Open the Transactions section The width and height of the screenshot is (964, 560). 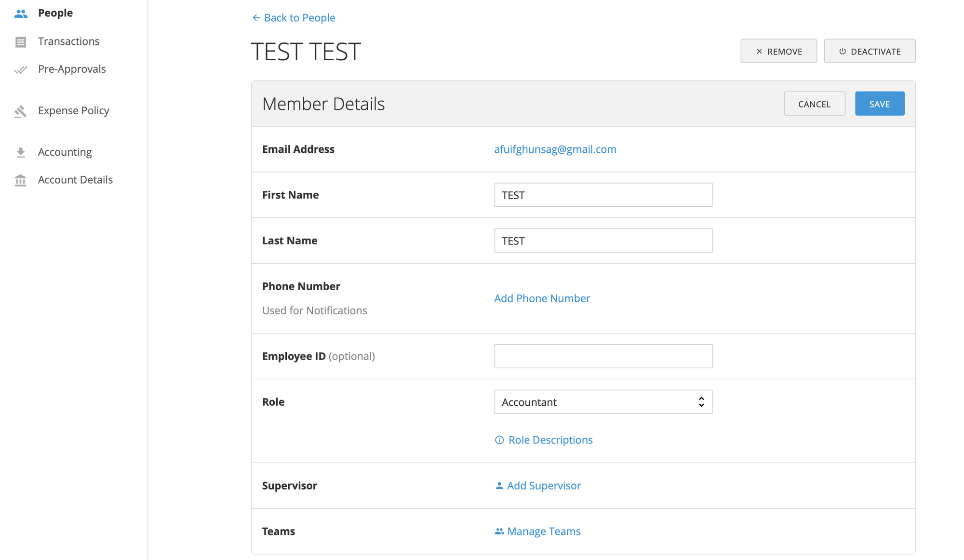(x=68, y=41)
